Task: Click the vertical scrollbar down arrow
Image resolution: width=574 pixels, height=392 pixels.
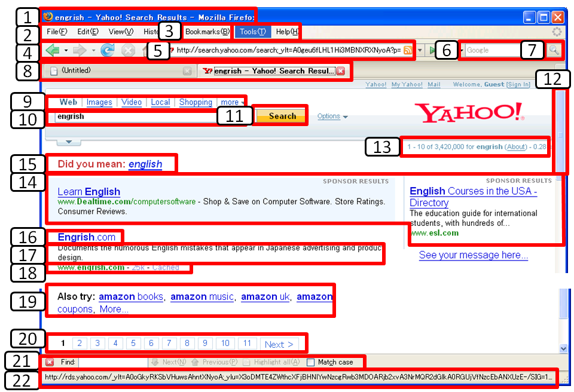Action: [563, 348]
